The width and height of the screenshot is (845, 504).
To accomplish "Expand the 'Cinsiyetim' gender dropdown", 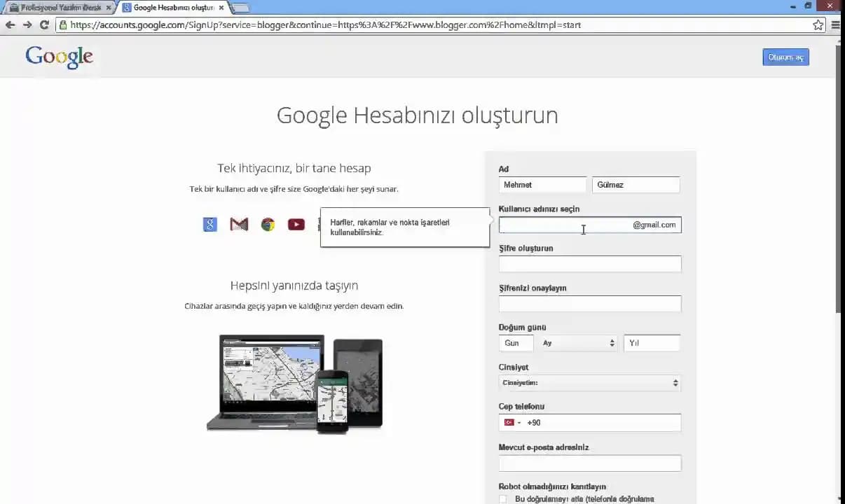I will point(589,382).
